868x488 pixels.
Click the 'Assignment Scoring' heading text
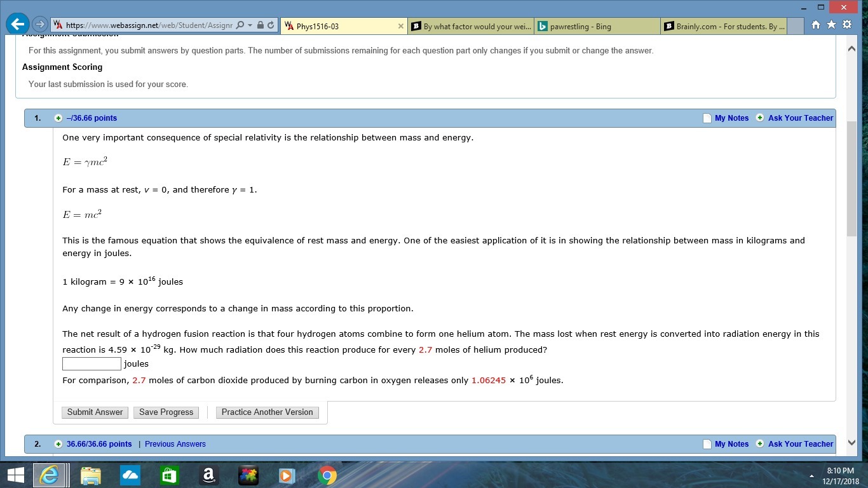pyautogui.click(x=62, y=67)
